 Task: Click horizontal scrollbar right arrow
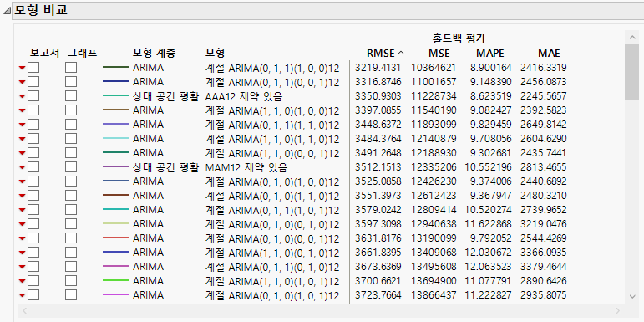[617, 310]
